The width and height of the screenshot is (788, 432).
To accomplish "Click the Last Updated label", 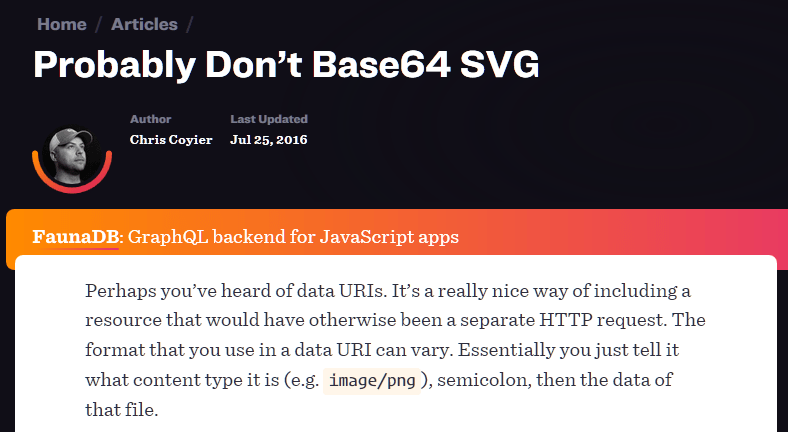I will point(269,119).
